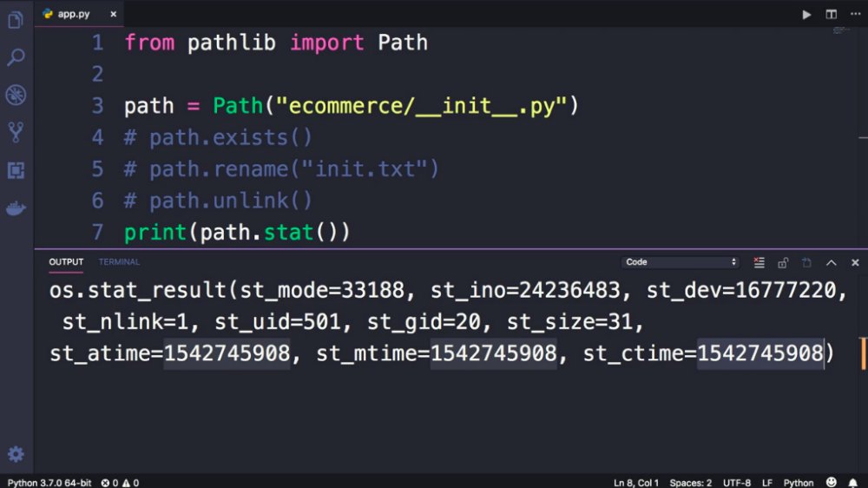This screenshot has width=868, height=488.
Task: Open the notifications bell
Action: pos(853,483)
